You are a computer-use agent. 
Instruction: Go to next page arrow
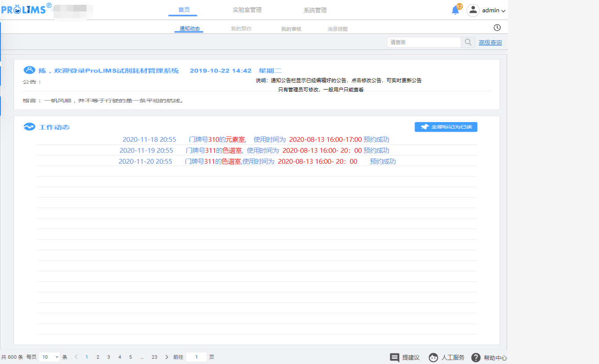[166, 357]
